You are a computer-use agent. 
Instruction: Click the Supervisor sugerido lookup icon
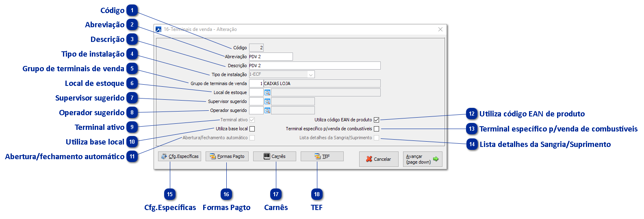[267, 101]
